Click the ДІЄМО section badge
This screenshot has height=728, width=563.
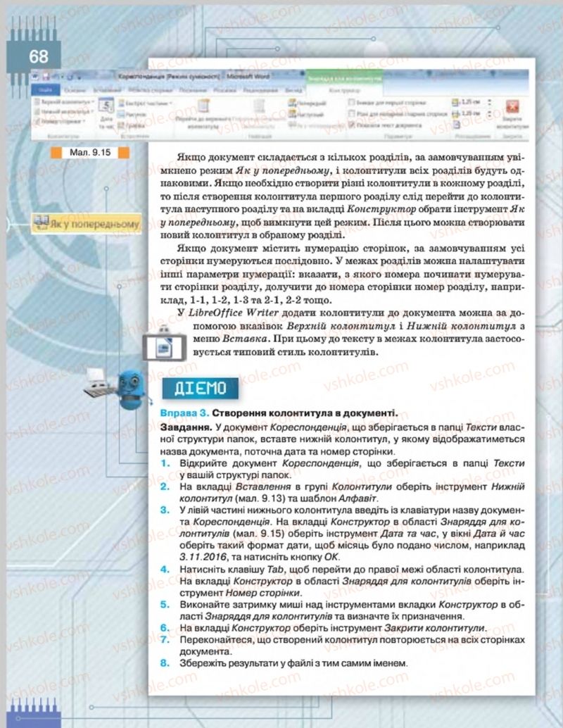[x=200, y=388]
